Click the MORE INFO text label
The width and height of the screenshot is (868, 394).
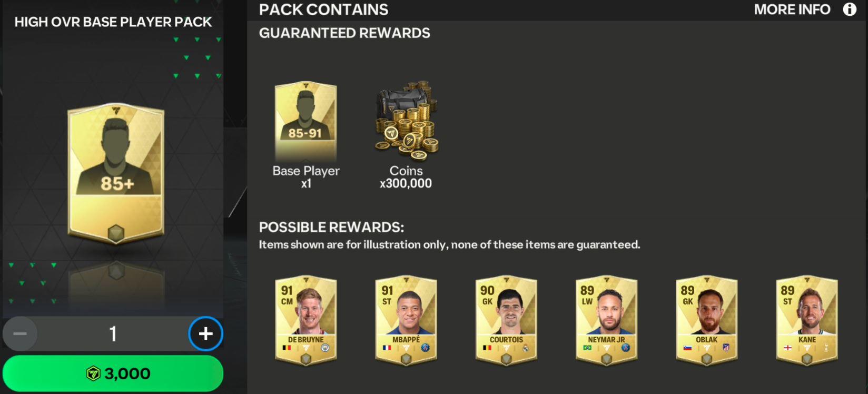coord(792,9)
